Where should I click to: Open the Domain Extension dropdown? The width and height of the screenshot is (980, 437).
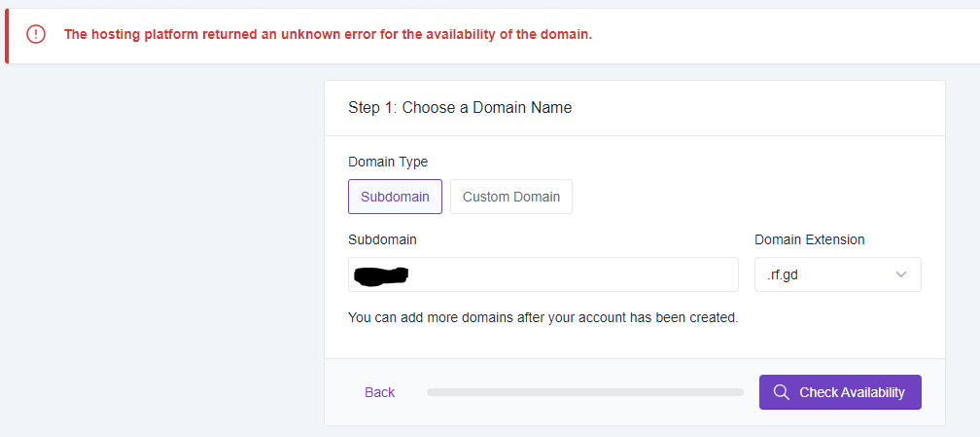tap(837, 274)
